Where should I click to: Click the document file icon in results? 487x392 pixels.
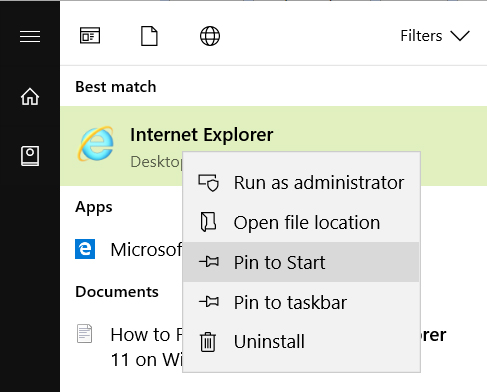[84, 333]
